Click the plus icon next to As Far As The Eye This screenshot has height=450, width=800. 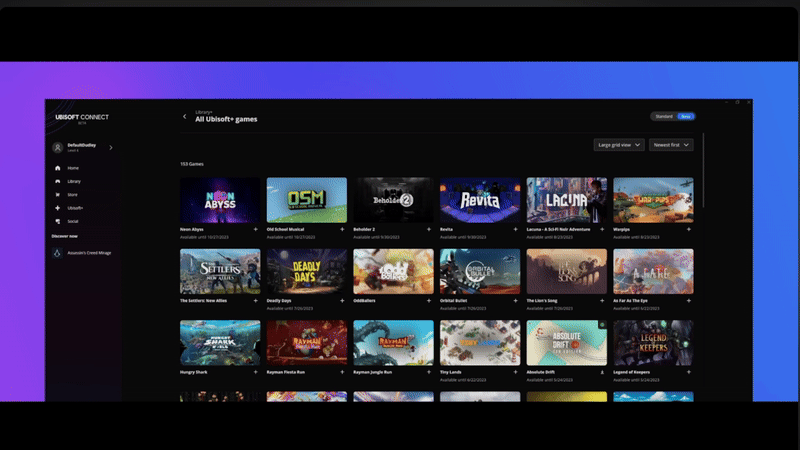pos(689,301)
